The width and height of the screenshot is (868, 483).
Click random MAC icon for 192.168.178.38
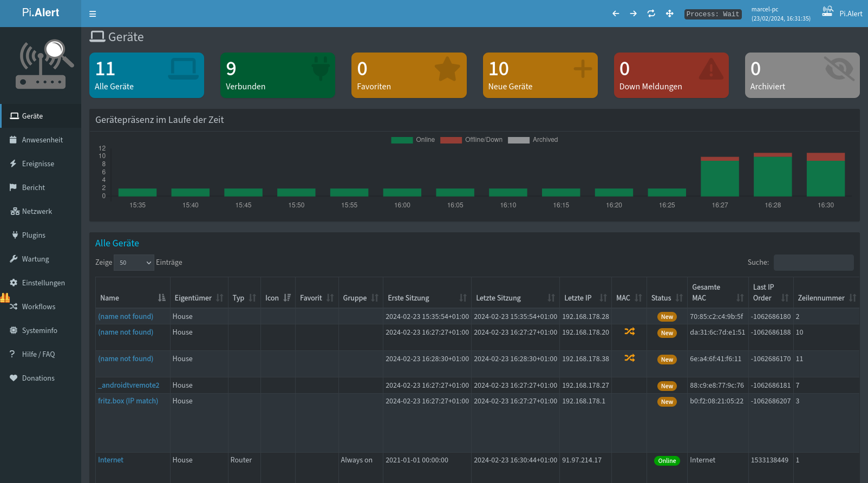(x=629, y=358)
